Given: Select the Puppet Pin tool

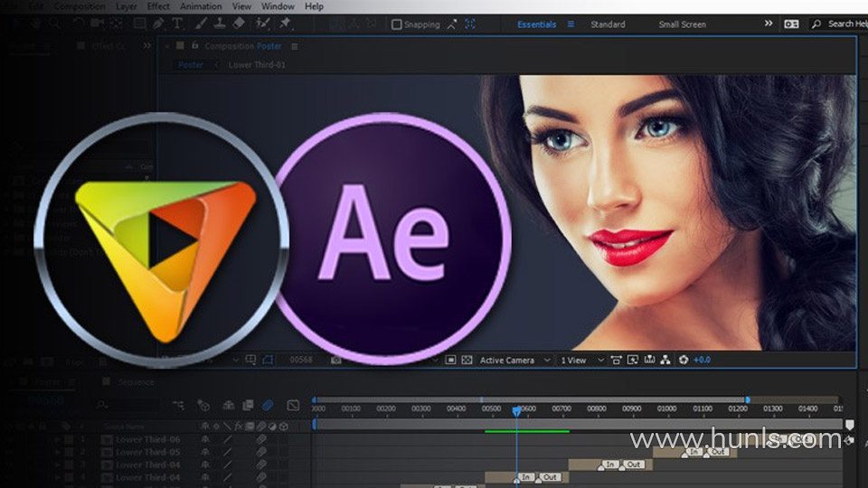Looking at the screenshot, I should click(x=285, y=23).
